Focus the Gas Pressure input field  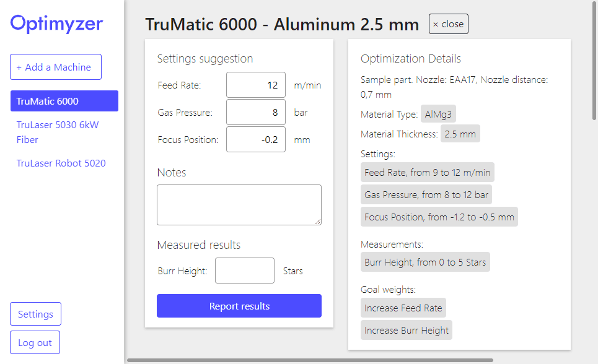click(256, 113)
